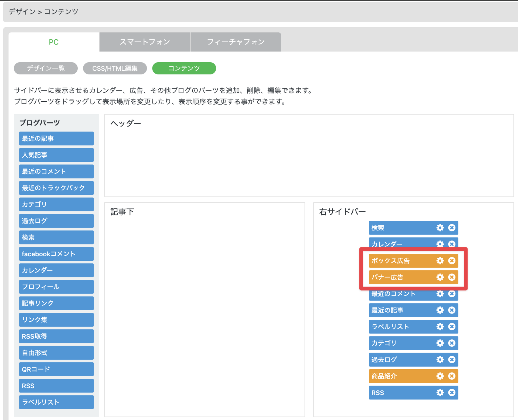Viewport: 518px width, 420px height.
Task: Select プロフィール in blog parts list
Action: pos(56,287)
